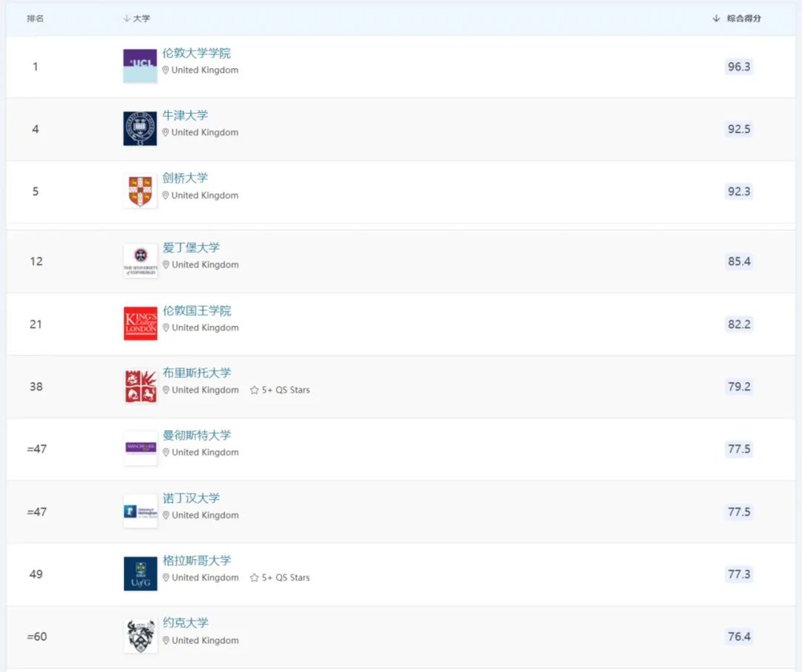802x672 pixels.
Task: Open the University of Glasgow logo
Action: coord(140,574)
